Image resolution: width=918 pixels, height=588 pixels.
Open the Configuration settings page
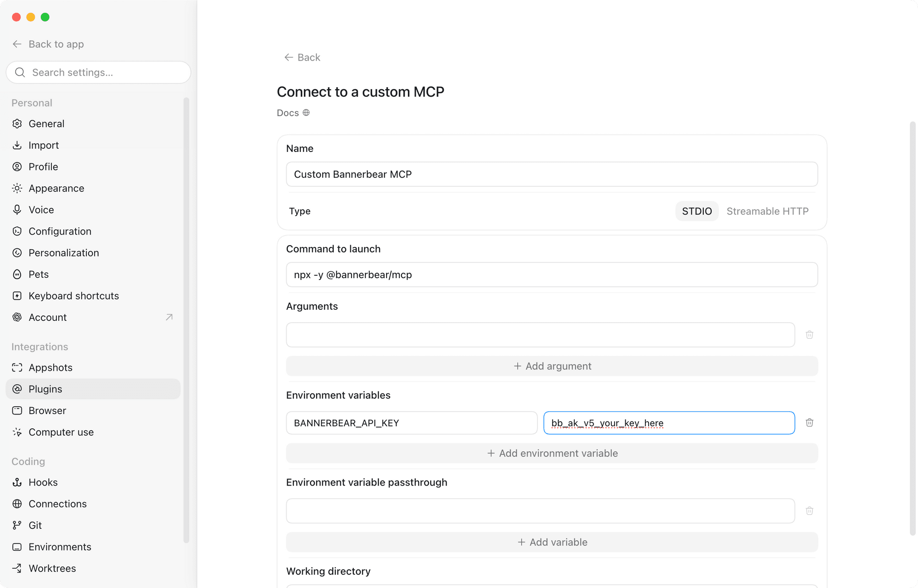pos(93,231)
